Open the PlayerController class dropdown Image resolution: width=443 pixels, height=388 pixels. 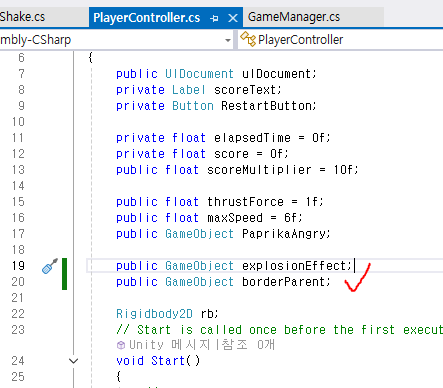340,40
